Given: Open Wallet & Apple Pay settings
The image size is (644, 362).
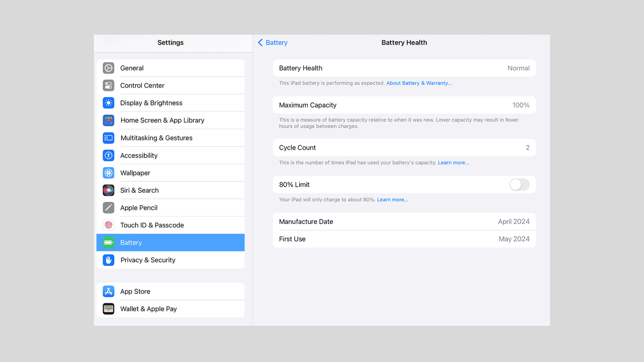Looking at the screenshot, I should (170, 309).
